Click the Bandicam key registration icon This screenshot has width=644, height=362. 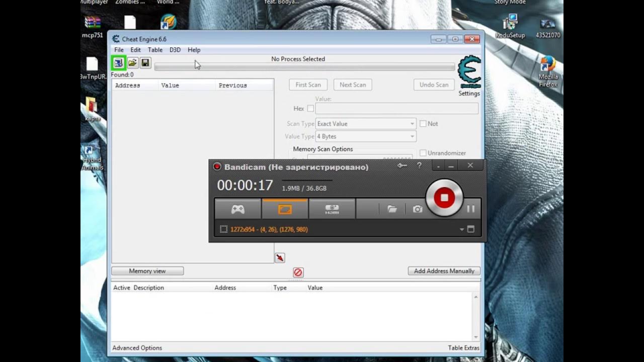click(402, 165)
